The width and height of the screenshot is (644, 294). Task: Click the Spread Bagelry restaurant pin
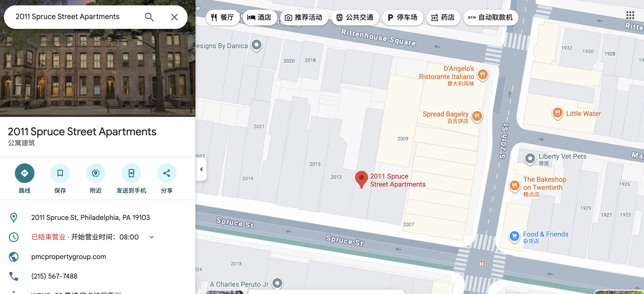point(477,116)
